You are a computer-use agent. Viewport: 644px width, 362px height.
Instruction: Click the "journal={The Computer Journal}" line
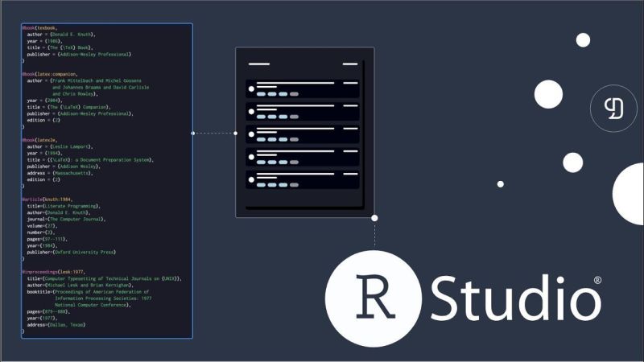tap(67, 219)
